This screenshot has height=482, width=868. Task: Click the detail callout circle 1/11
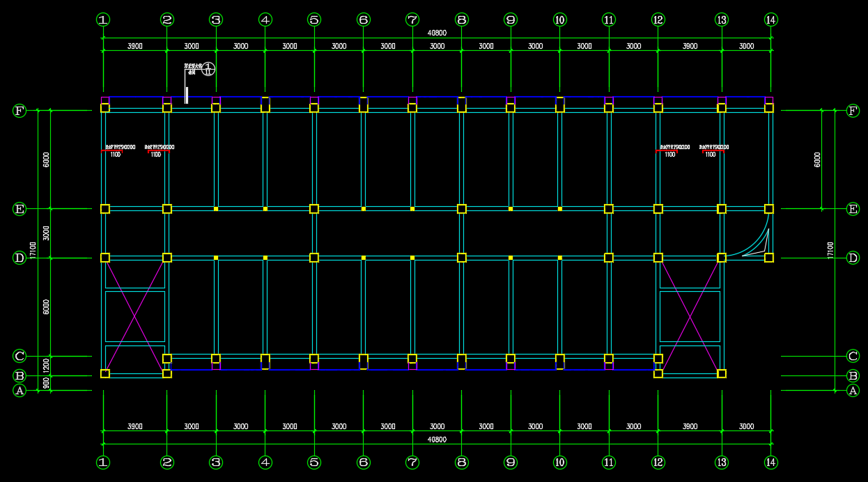coord(208,69)
